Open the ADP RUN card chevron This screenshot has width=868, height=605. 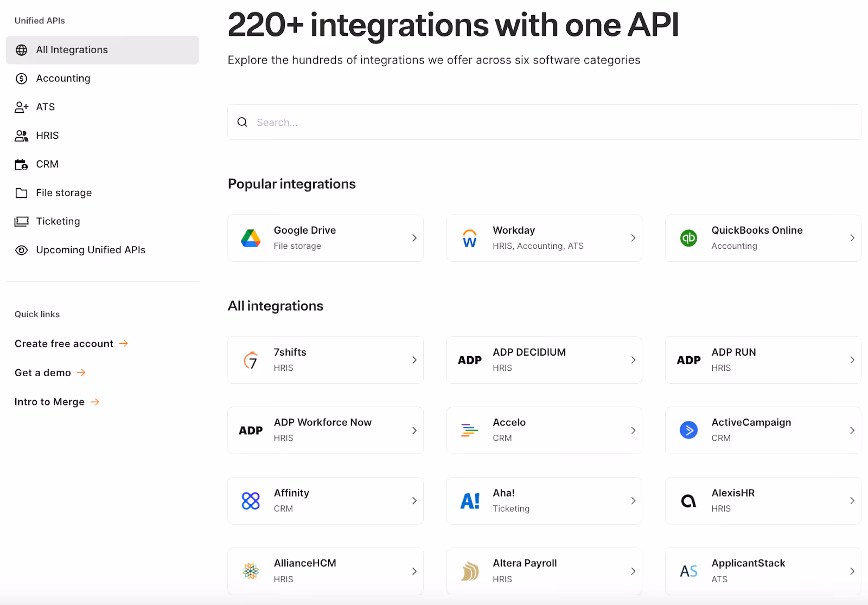click(852, 360)
